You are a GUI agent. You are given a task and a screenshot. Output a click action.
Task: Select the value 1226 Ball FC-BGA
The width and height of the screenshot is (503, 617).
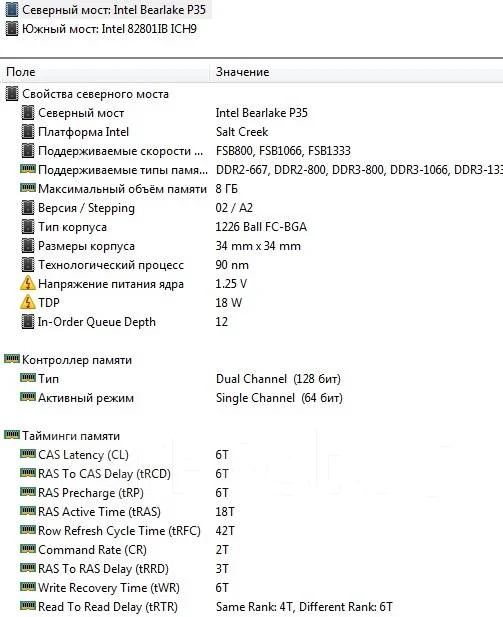point(261,227)
